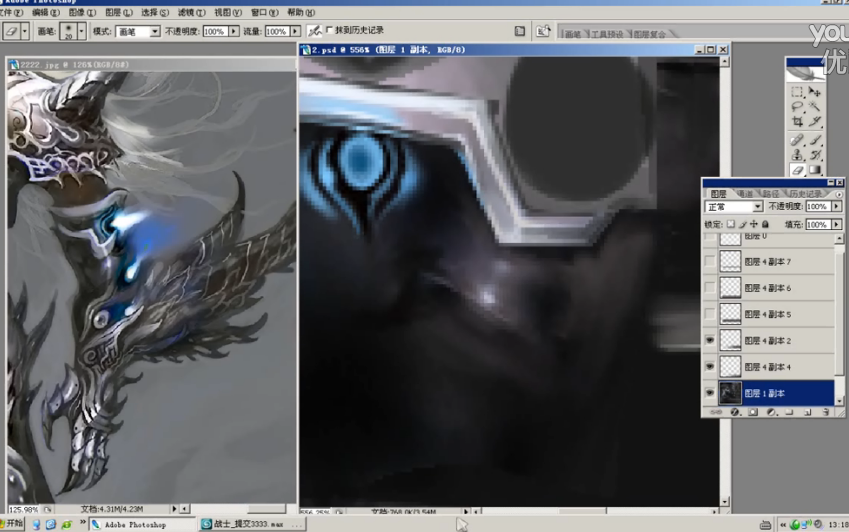Click the Layers panel scrollbar up arrow
The image size is (849, 532).
point(839,239)
